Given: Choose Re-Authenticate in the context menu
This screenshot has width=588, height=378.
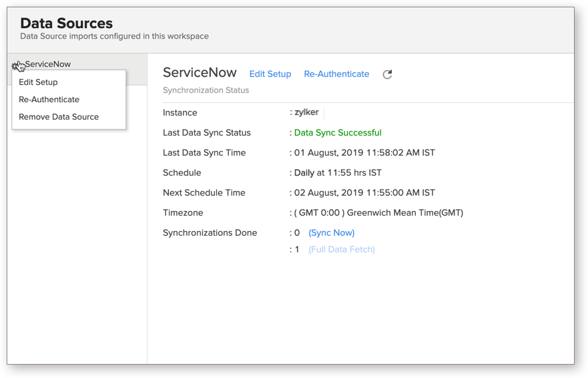Looking at the screenshot, I should (49, 100).
